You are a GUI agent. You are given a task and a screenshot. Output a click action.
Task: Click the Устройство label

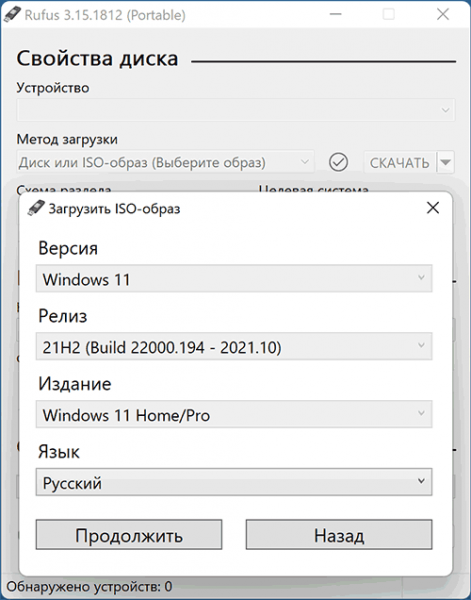53,88
